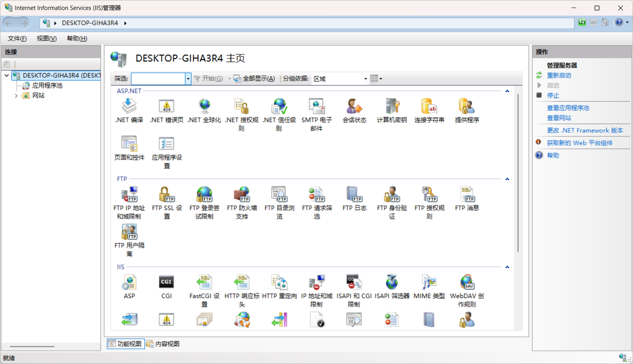633x364 pixels.
Task: Click the 全部显示 button
Action: click(x=254, y=79)
